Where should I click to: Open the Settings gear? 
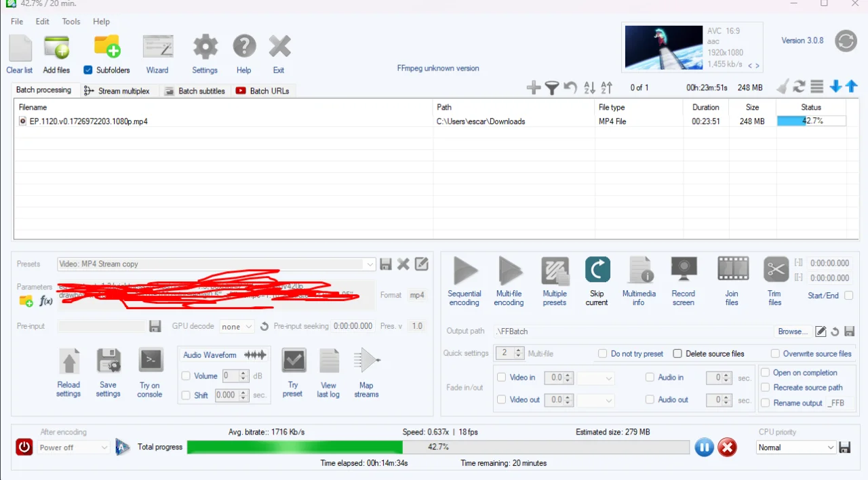[x=205, y=47]
